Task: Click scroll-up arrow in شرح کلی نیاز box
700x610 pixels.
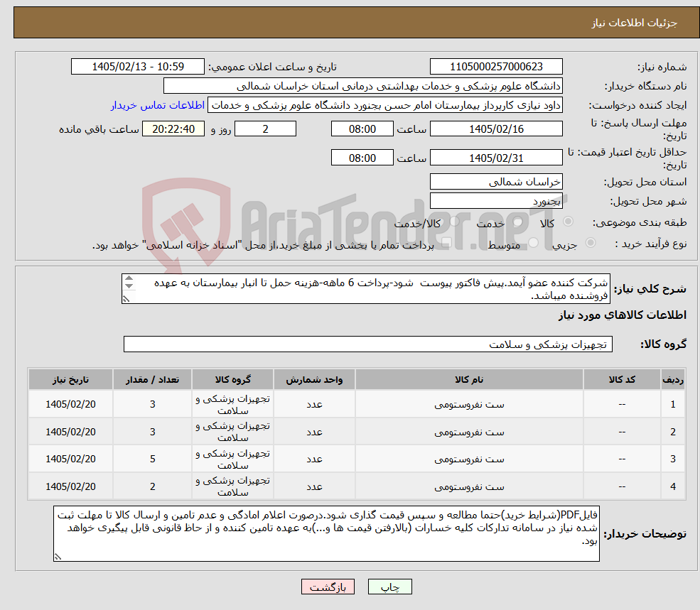Action: pos(129,278)
